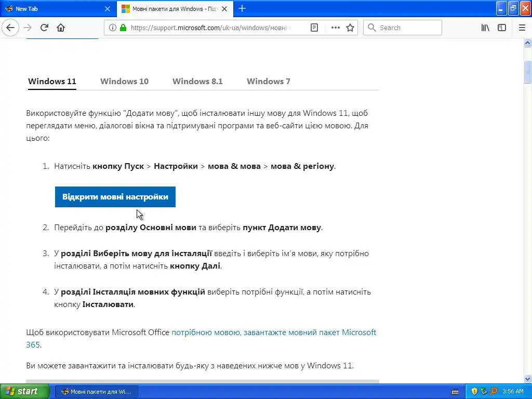Close the New Tab tab

pos(107,9)
